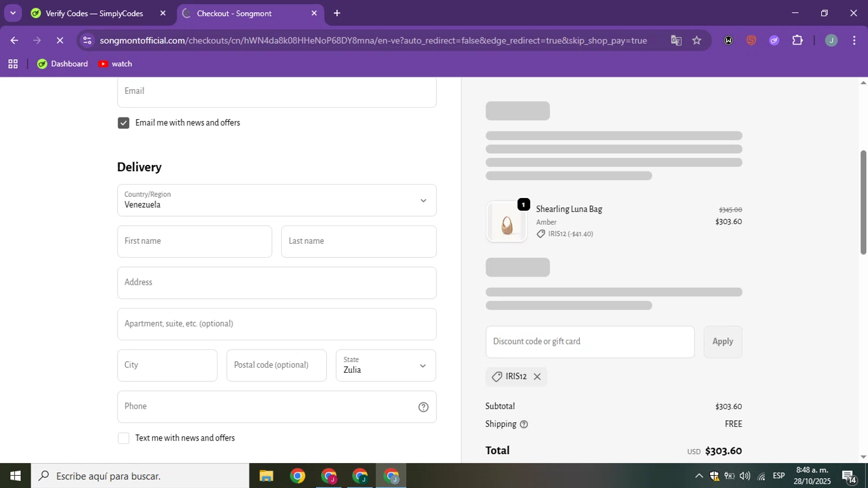
Task: Focus the Apartment, suite field
Action: click(277, 324)
